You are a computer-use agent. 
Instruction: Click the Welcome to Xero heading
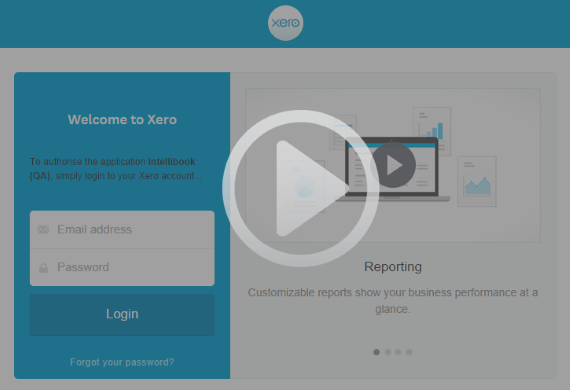(122, 120)
